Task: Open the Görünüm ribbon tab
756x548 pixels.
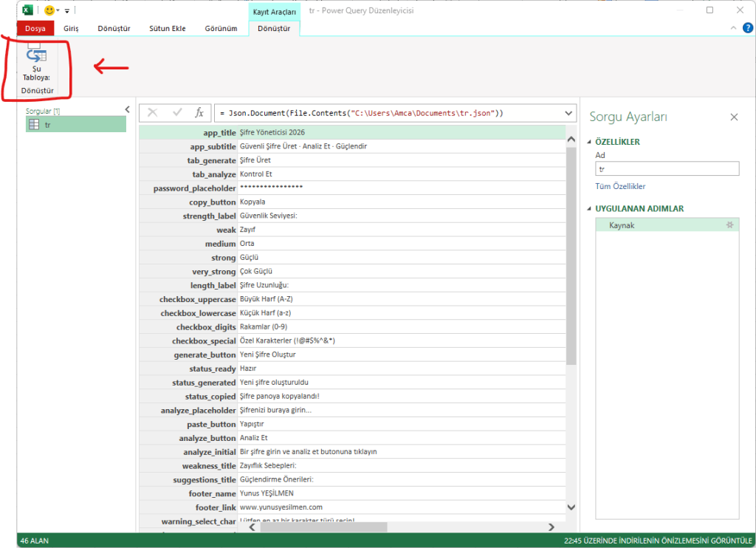Action: click(221, 29)
